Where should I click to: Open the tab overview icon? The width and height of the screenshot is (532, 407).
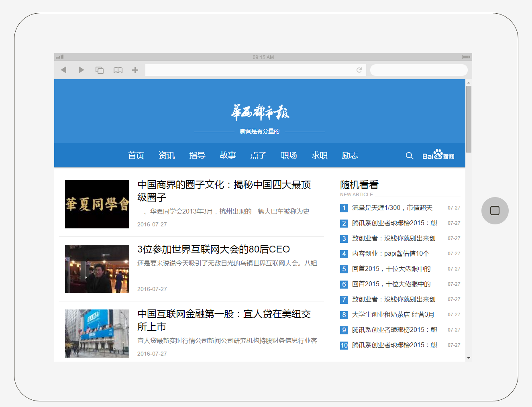tap(100, 70)
